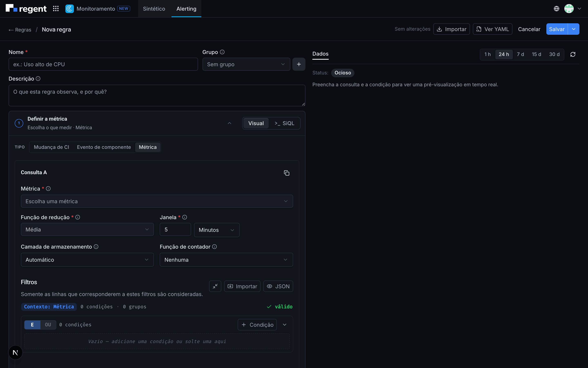588x368 pixels.
Task: Add a new group with plus button
Action: (x=299, y=64)
